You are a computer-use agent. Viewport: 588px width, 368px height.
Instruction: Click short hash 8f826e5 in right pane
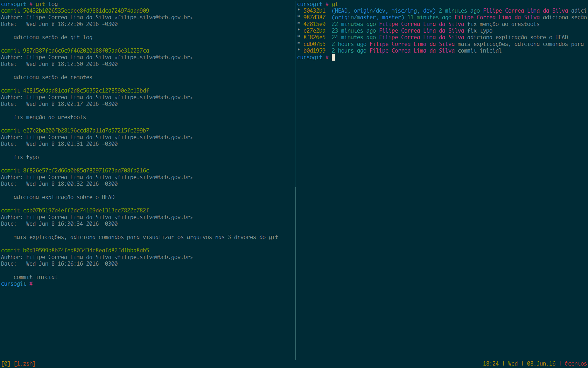(314, 38)
